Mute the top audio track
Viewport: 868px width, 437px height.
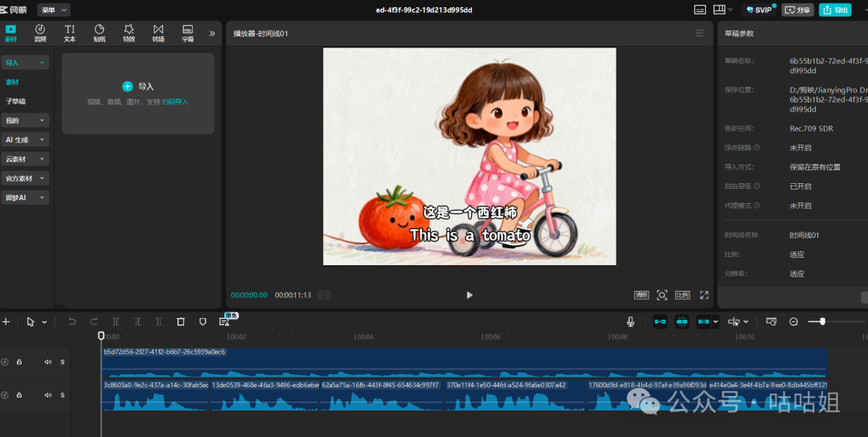(48, 361)
